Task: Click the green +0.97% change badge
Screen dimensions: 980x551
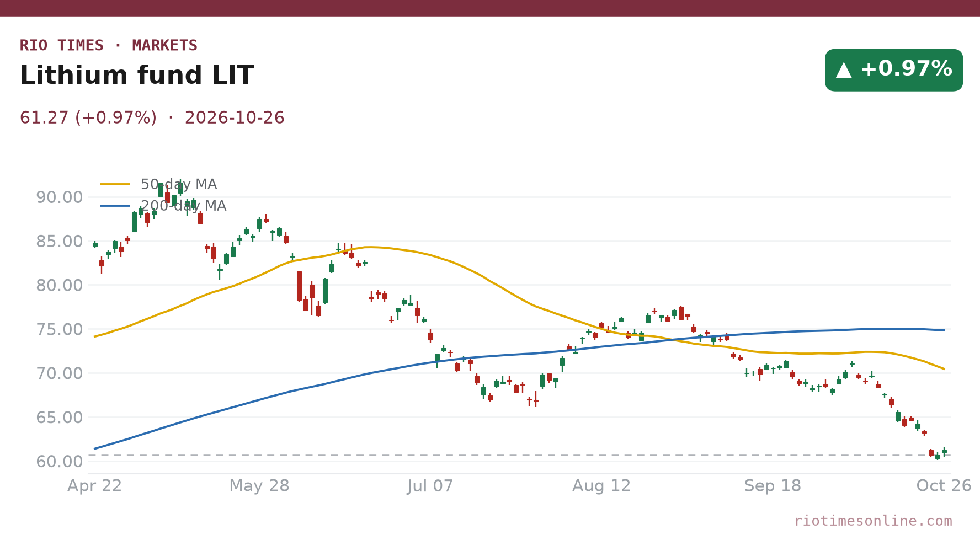Action: (894, 70)
